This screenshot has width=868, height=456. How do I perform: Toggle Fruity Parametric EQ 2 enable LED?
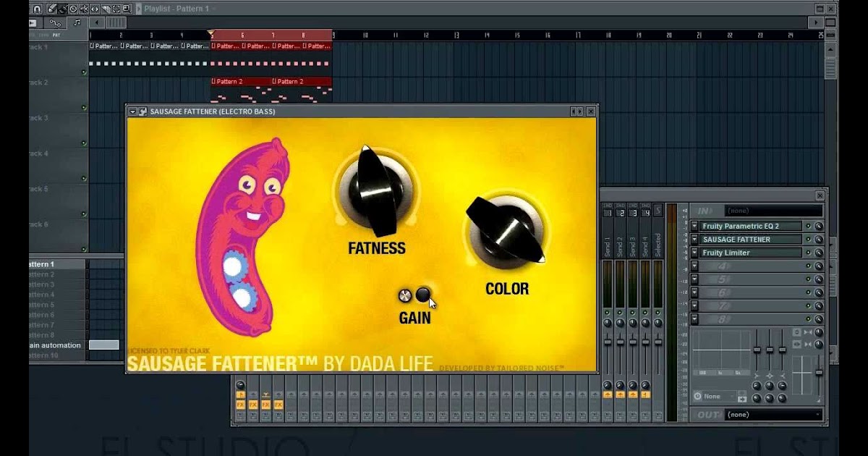click(808, 226)
